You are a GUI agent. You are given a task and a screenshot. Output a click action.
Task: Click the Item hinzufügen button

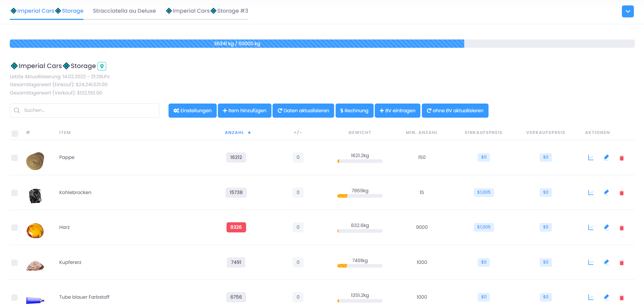[x=245, y=111]
